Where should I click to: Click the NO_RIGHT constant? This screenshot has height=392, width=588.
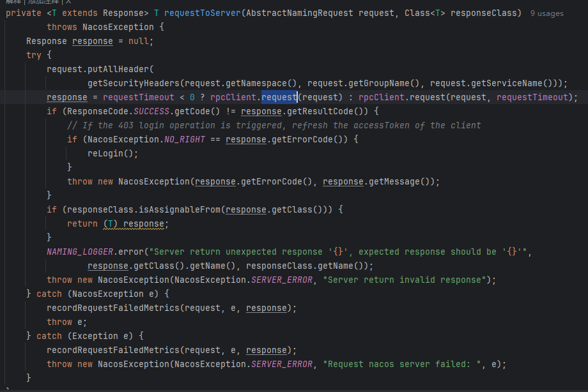click(185, 139)
